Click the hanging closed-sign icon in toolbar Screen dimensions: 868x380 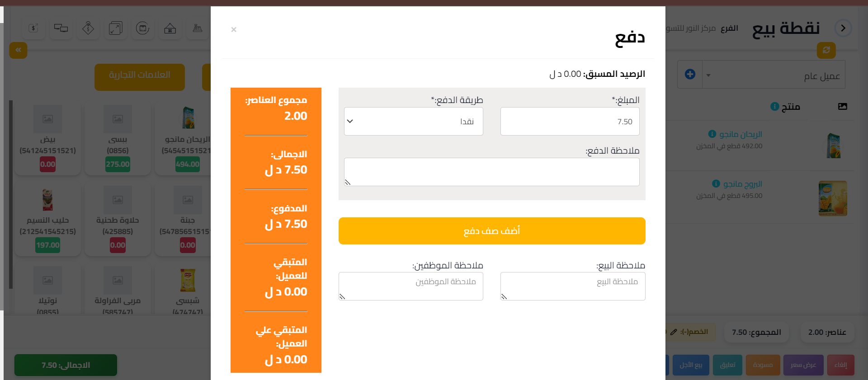tap(170, 28)
